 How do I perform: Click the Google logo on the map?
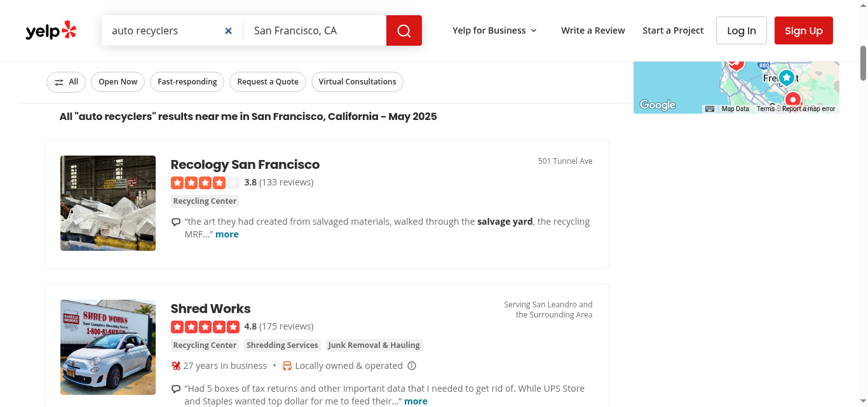coord(658,105)
